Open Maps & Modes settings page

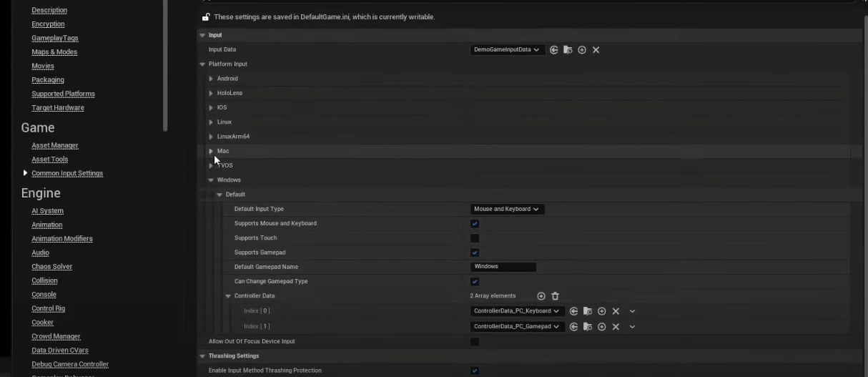coord(54,52)
